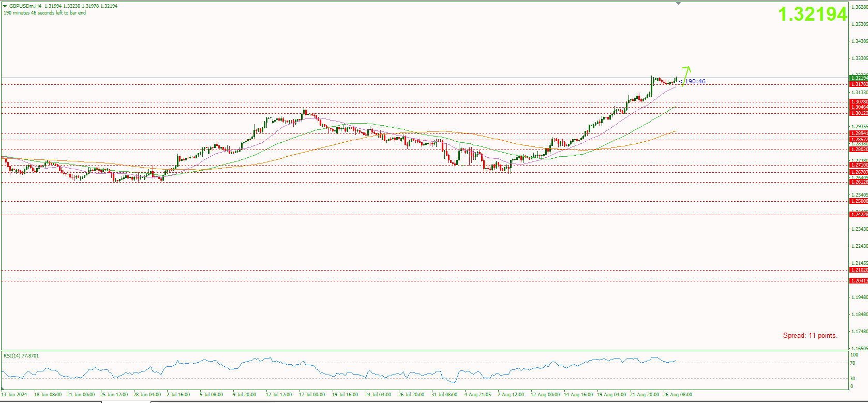Click the GBPUSDm,H4 chart title text
Screen dimensions: 868x403
pos(25,6)
